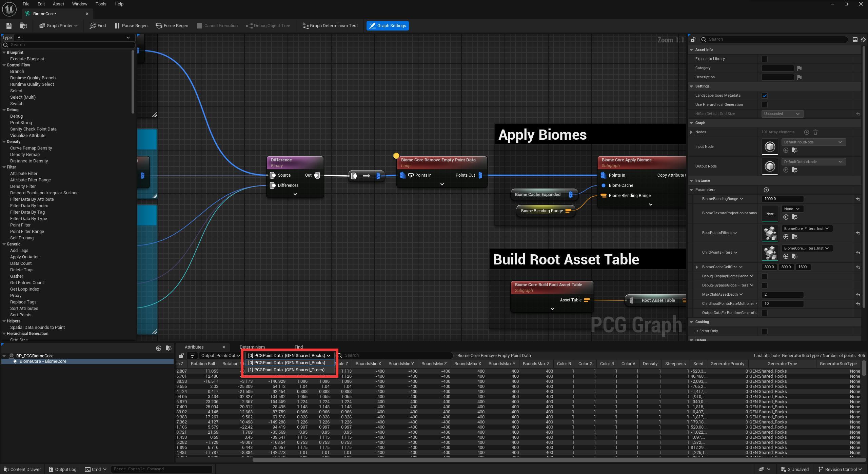Open the Output Log
The width and height of the screenshot is (868, 474).
pyautogui.click(x=63, y=470)
